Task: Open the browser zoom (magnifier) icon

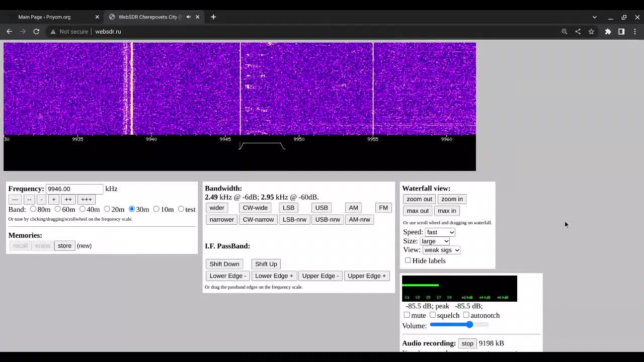Action: click(x=565, y=32)
